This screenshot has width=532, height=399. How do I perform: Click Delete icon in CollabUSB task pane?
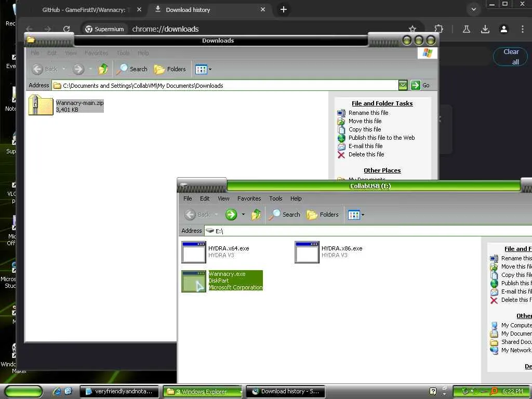(494, 300)
